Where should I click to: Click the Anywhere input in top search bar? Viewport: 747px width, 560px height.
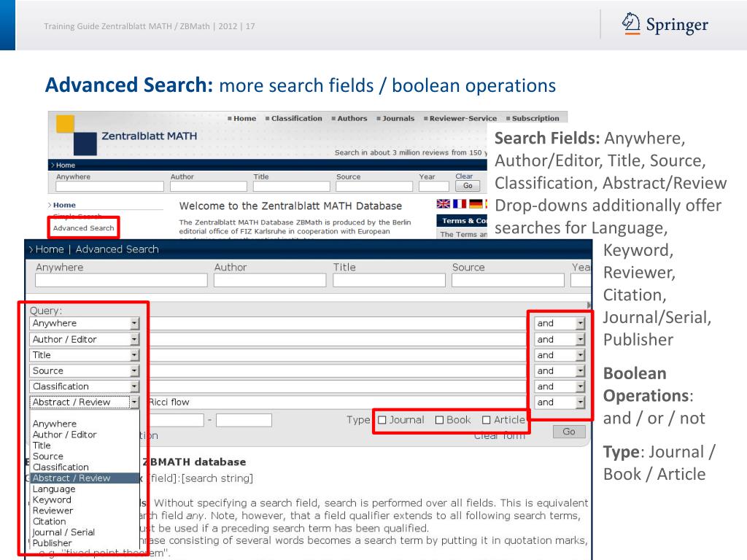click(x=109, y=187)
